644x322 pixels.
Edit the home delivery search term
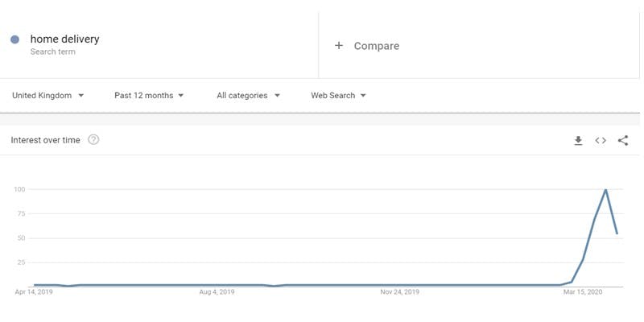tap(65, 39)
